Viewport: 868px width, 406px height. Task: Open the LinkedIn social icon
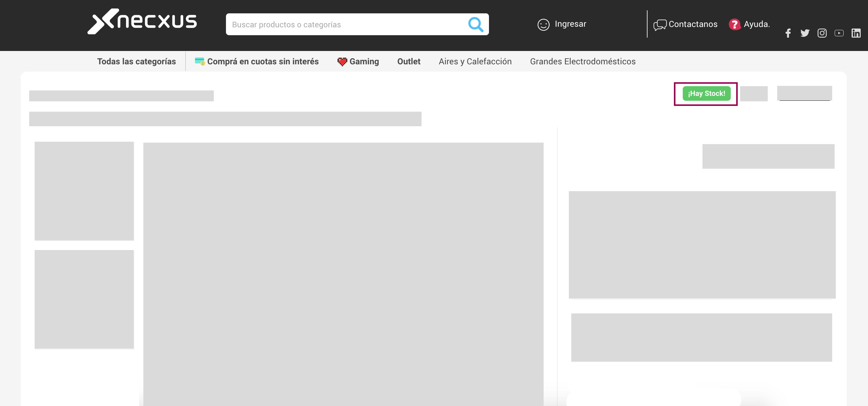pyautogui.click(x=856, y=33)
